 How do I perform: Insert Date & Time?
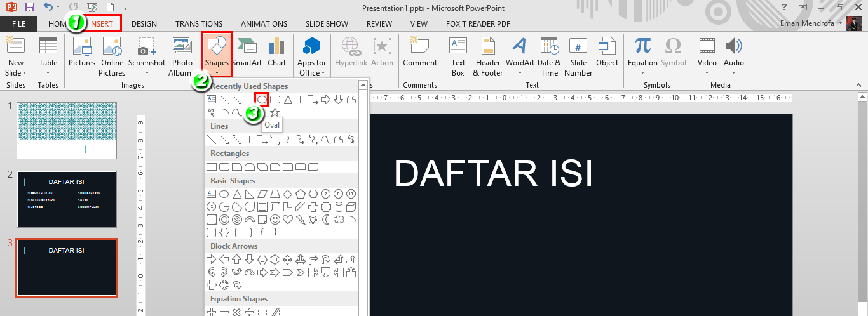pos(549,56)
